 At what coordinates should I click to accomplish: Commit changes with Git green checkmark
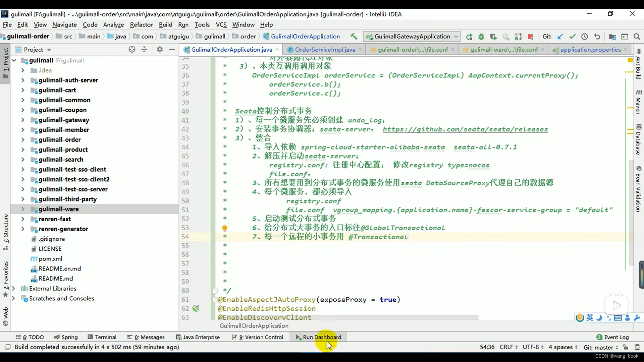pos(572,37)
